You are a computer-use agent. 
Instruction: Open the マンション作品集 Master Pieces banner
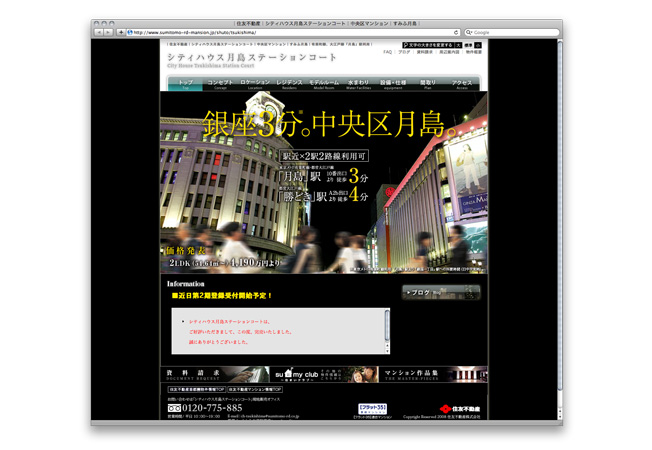click(x=419, y=375)
